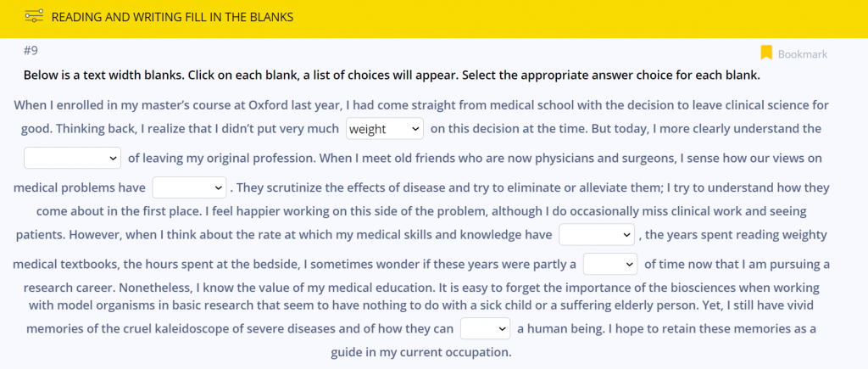
Task: Expand the blank after "skills and knowledge have"
Action: (597, 234)
